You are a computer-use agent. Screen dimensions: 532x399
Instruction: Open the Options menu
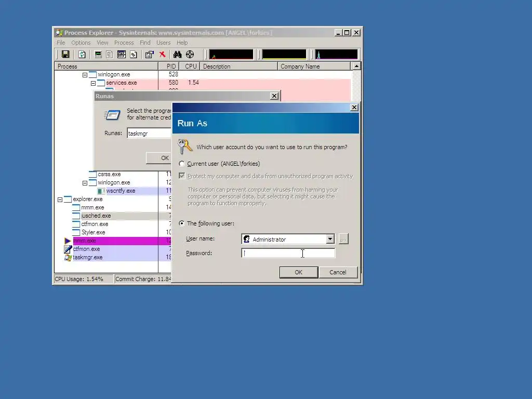tap(81, 43)
